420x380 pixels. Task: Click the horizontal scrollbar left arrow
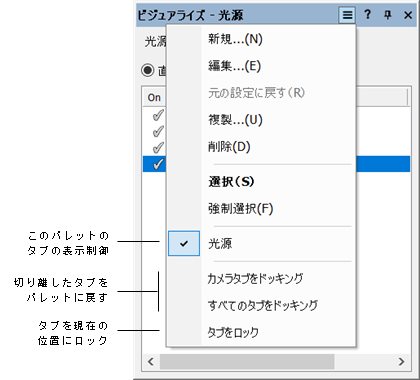(151, 362)
